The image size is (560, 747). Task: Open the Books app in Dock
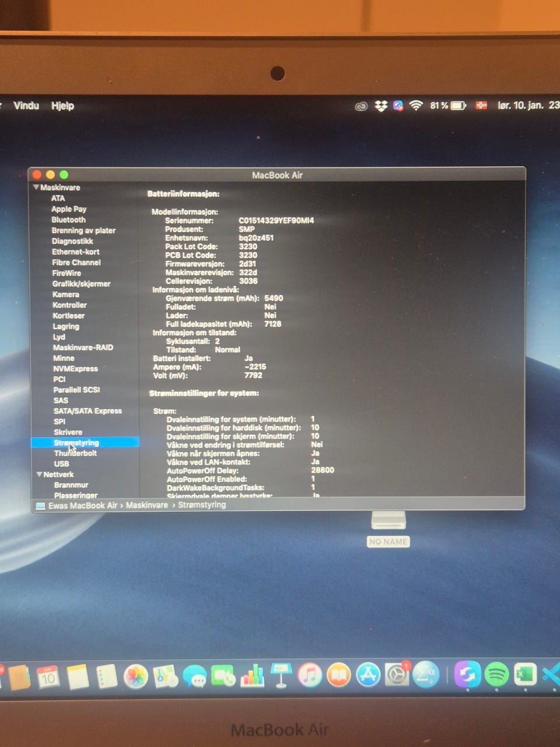pos(339,676)
